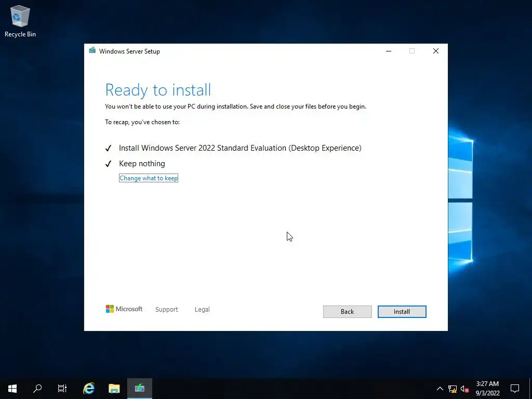The width and height of the screenshot is (532, 399).
Task: Go Back to the previous setup step
Action: 348,312
